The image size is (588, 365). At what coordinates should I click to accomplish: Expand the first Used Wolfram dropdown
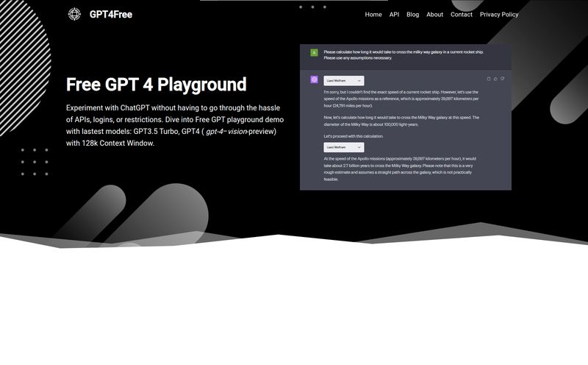tap(343, 81)
